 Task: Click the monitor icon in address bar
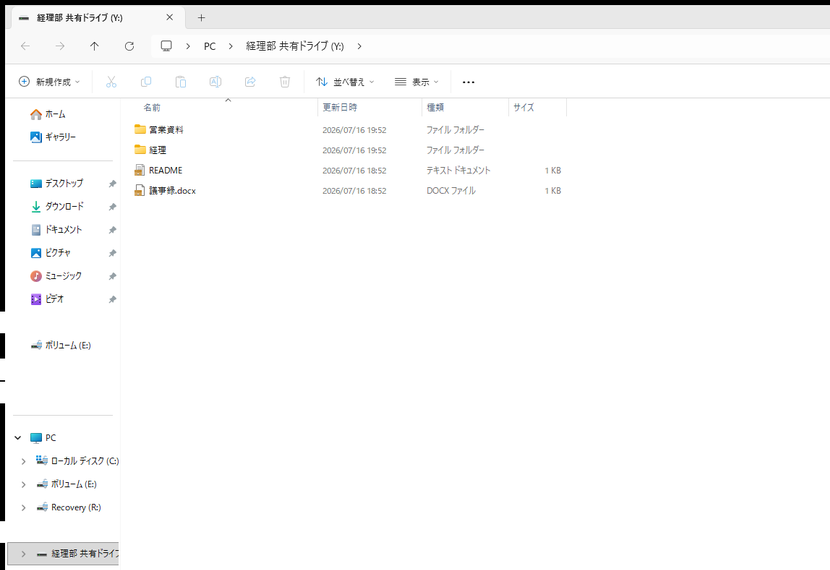pos(166,46)
